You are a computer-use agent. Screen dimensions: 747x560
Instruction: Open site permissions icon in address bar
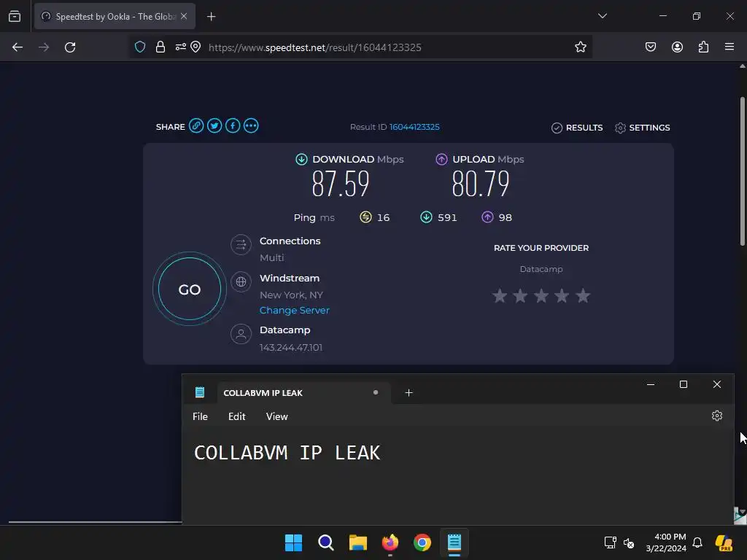click(181, 47)
